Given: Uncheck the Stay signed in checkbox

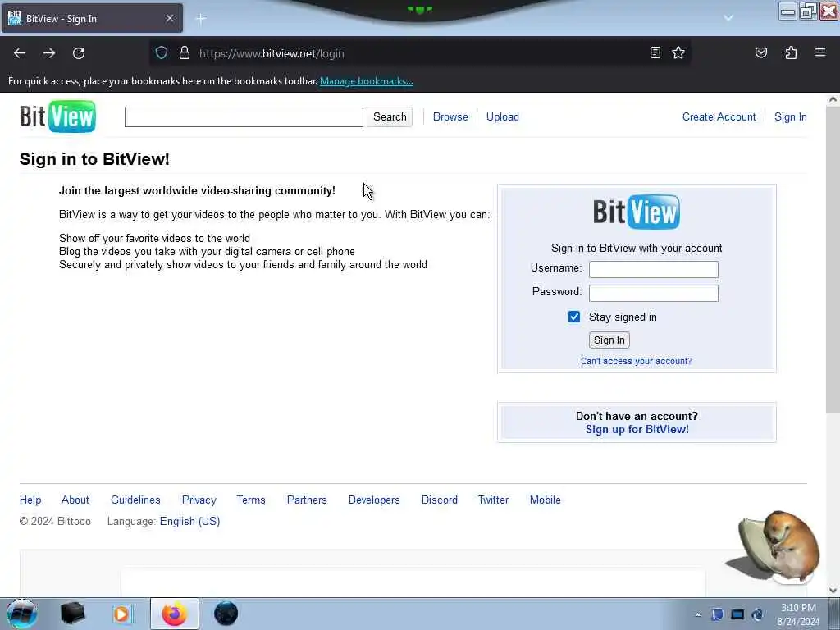Looking at the screenshot, I should pyautogui.click(x=573, y=317).
